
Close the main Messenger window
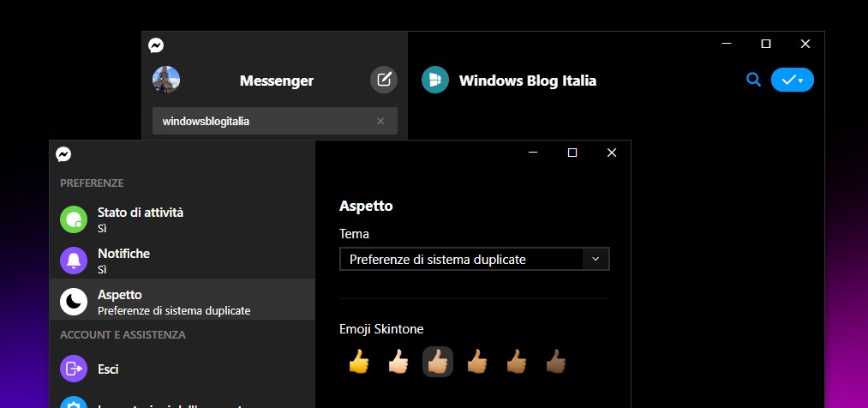(805, 43)
